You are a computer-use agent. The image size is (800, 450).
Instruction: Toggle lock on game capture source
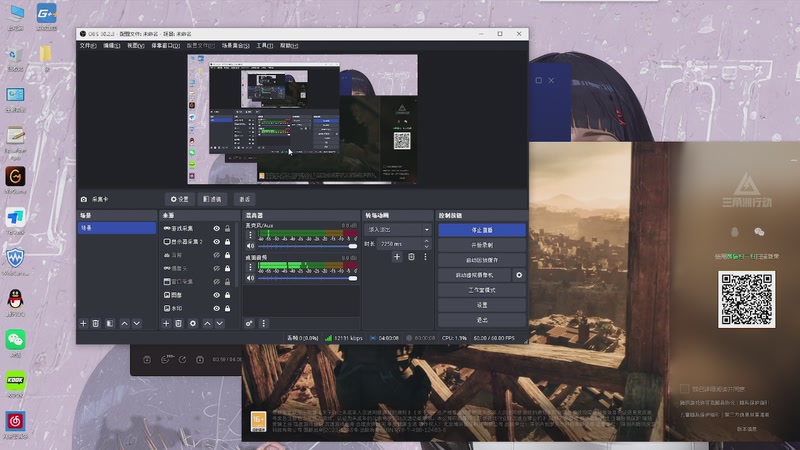(228, 229)
